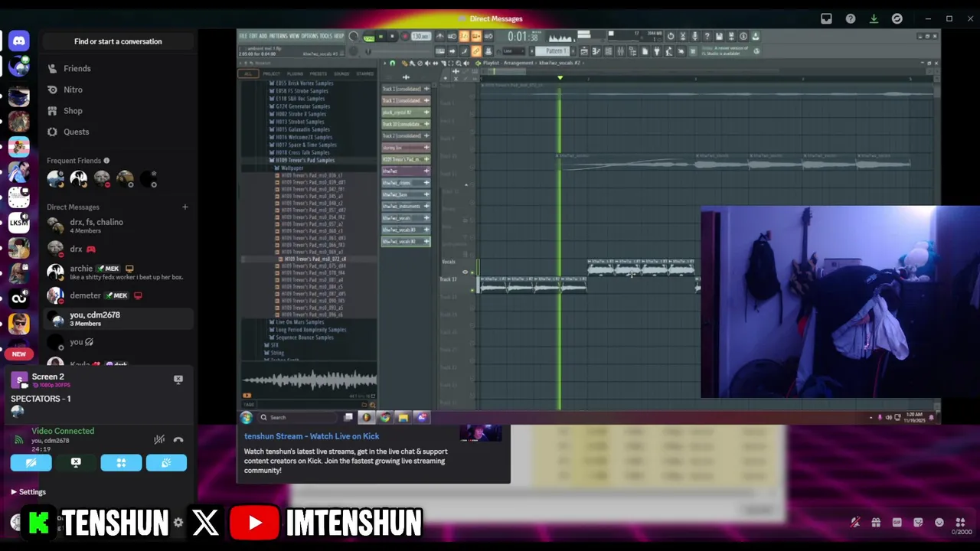
Task: Open the LKSM server icon
Action: [x=19, y=223]
